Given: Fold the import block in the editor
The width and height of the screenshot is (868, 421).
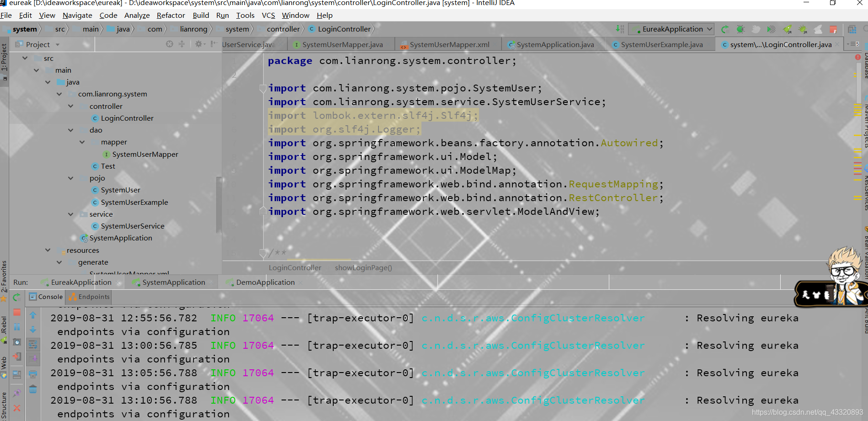Looking at the screenshot, I should point(263,88).
